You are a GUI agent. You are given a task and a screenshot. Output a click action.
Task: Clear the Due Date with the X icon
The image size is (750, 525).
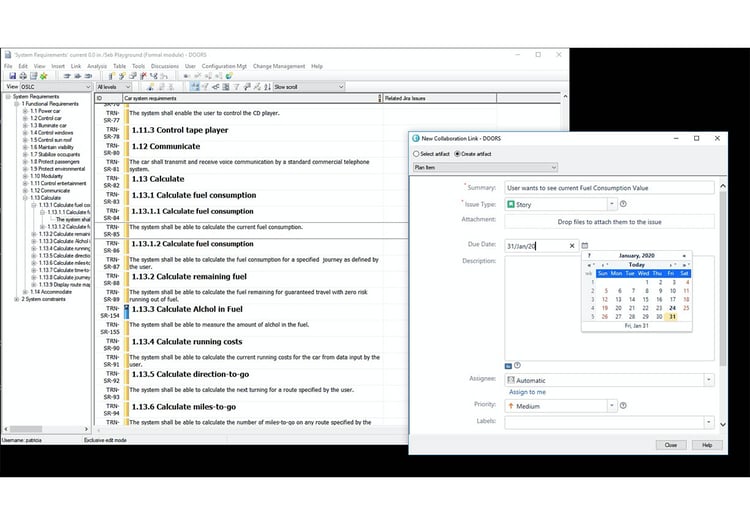572,246
